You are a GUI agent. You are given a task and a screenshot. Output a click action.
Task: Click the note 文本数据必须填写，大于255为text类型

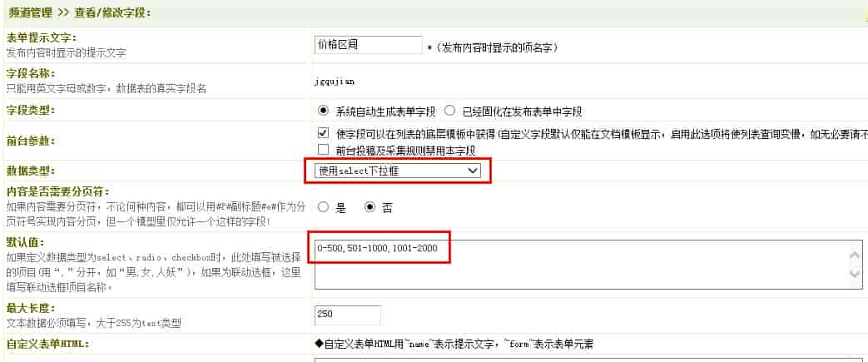(93, 323)
